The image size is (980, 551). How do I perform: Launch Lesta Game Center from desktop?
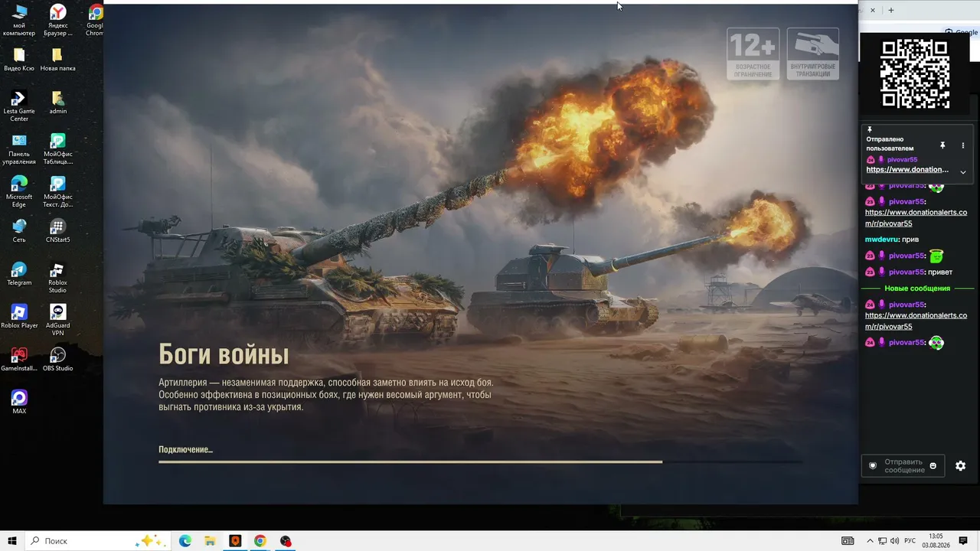tap(19, 106)
